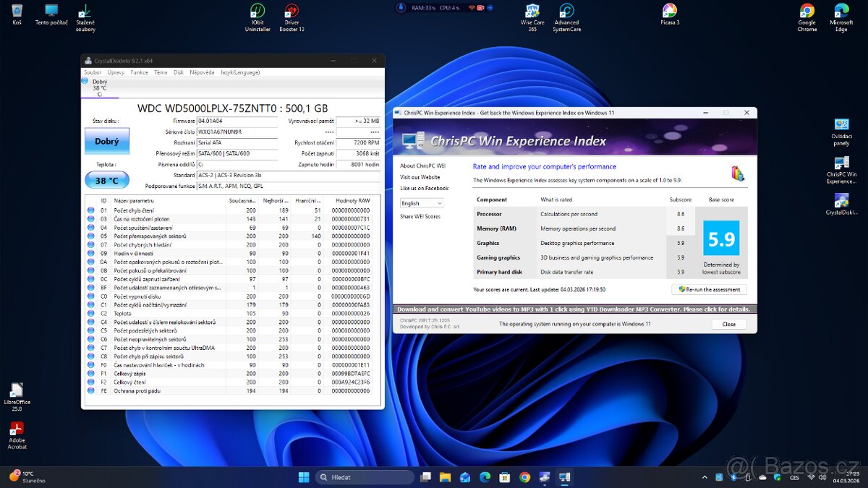
Task: Click the 38 °C temperature badge in CrystalDiskInfo
Action: click(x=106, y=179)
